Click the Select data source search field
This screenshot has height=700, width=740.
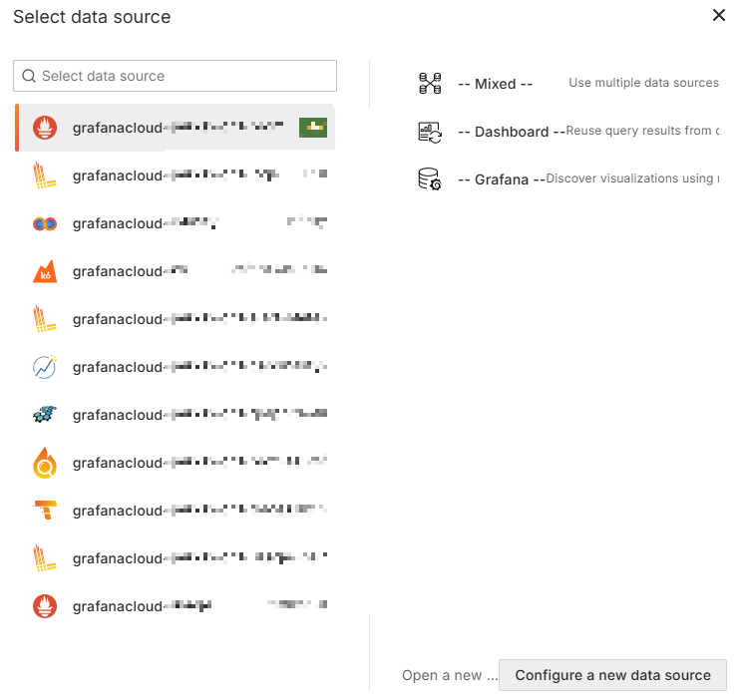pos(175,76)
